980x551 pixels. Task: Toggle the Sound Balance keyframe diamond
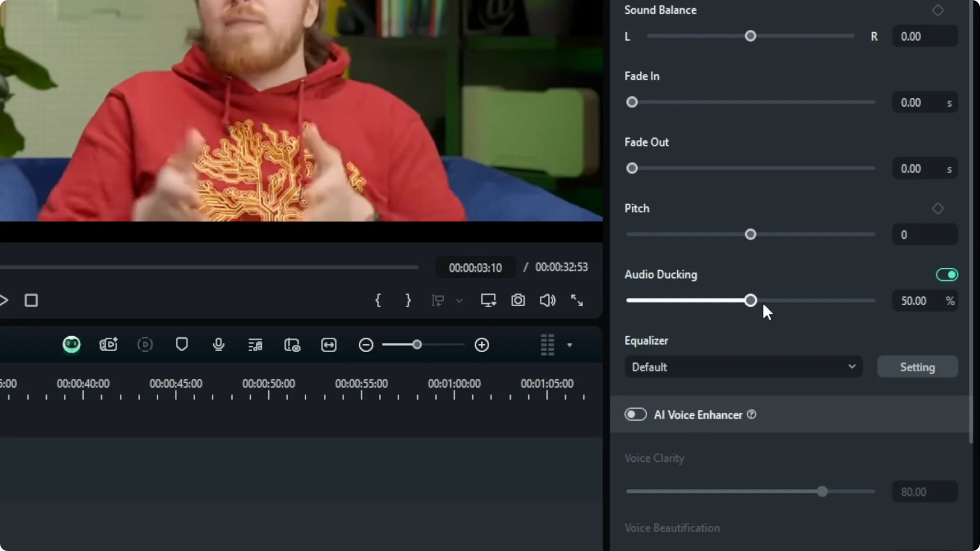point(938,10)
